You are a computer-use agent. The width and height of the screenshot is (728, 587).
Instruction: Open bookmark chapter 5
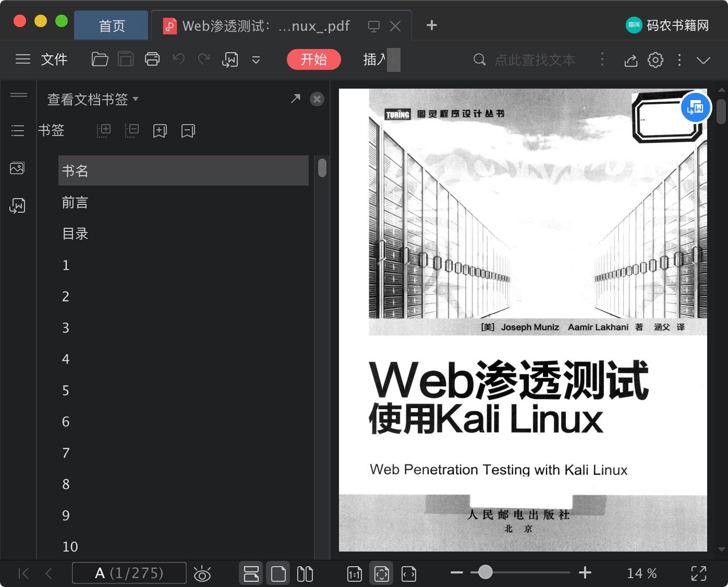[184, 390]
